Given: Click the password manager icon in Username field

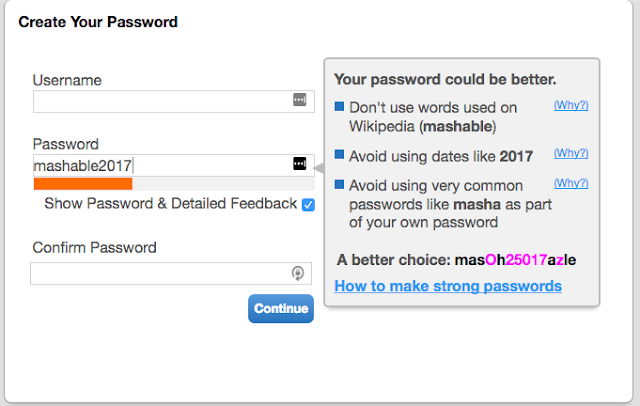Looking at the screenshot, I should tap(300, 99).
